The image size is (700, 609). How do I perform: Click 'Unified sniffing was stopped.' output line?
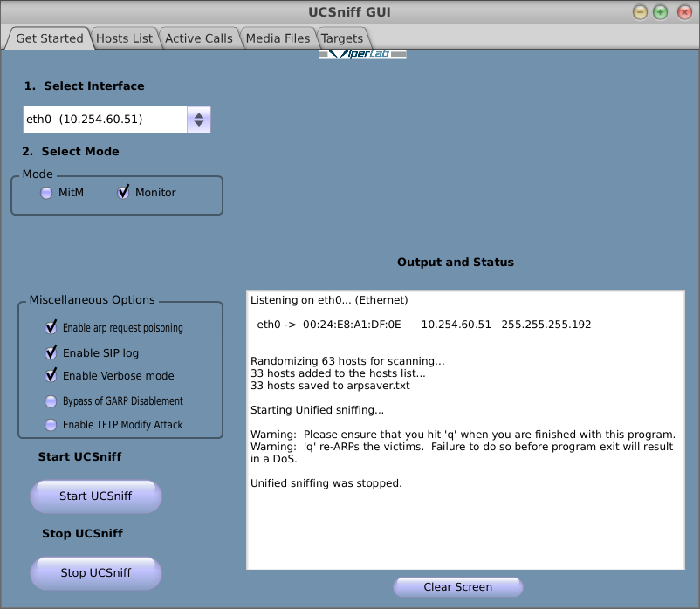(x=326, y=483)
